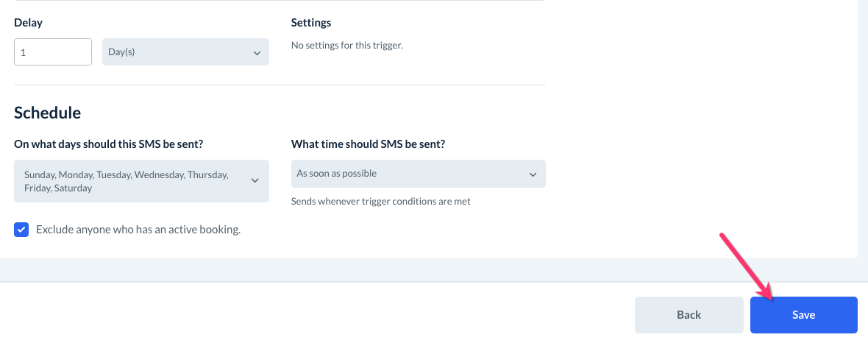Click the Settings heading
The width and height of the screenshot is (868, 343).
click(x=311, y=23)
